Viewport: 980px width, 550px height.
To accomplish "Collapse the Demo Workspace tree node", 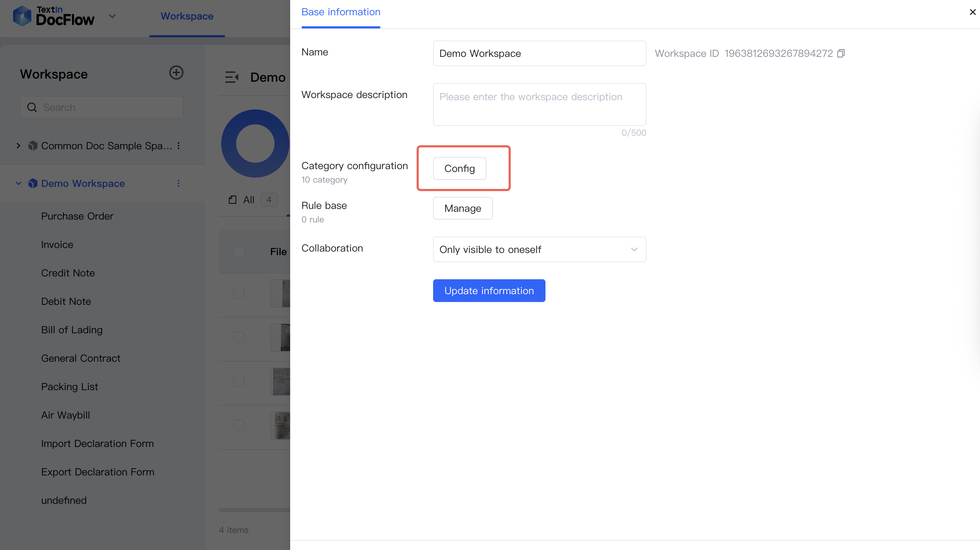I will [x=18, y=184].
